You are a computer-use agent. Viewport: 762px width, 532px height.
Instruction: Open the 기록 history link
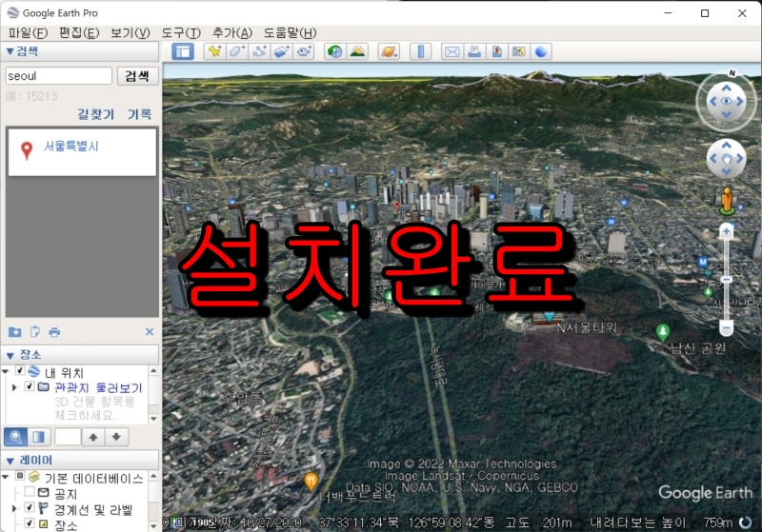click(139, 114)
